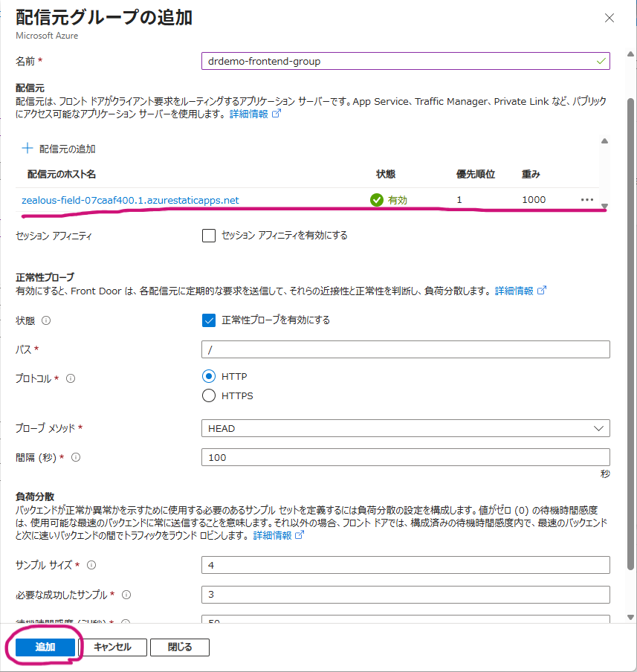
Task: Click the info icon beside サンプル サイズ
Action: coord(91,565)
